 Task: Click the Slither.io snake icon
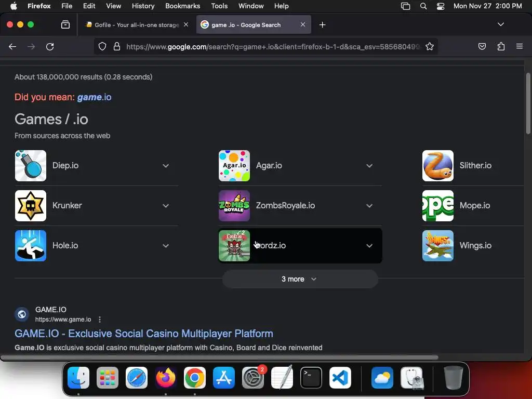click(437, 166)
